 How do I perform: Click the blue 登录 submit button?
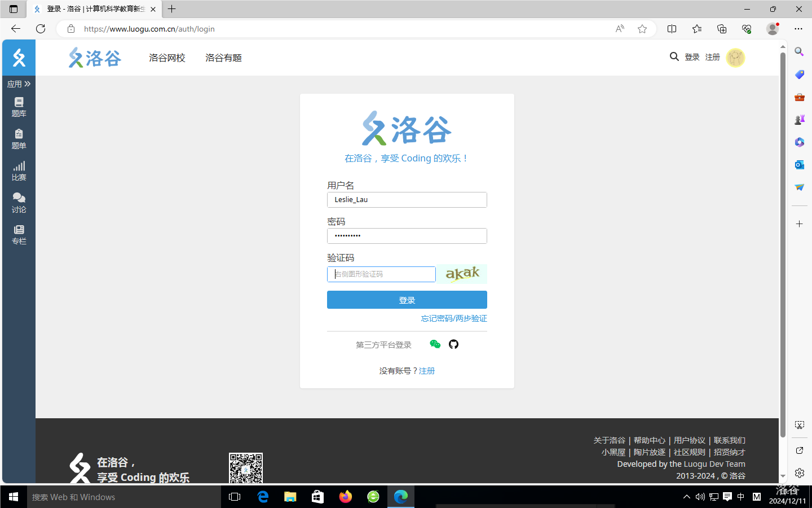(x=407, y=300)
